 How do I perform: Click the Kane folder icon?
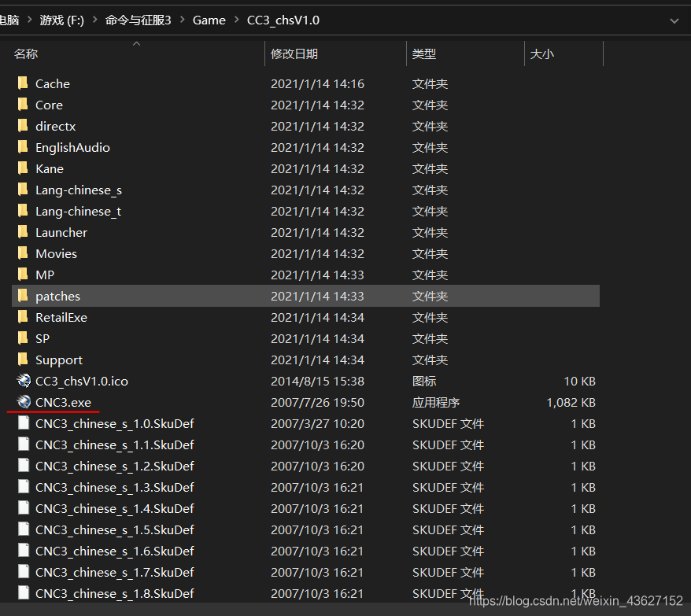23,168
